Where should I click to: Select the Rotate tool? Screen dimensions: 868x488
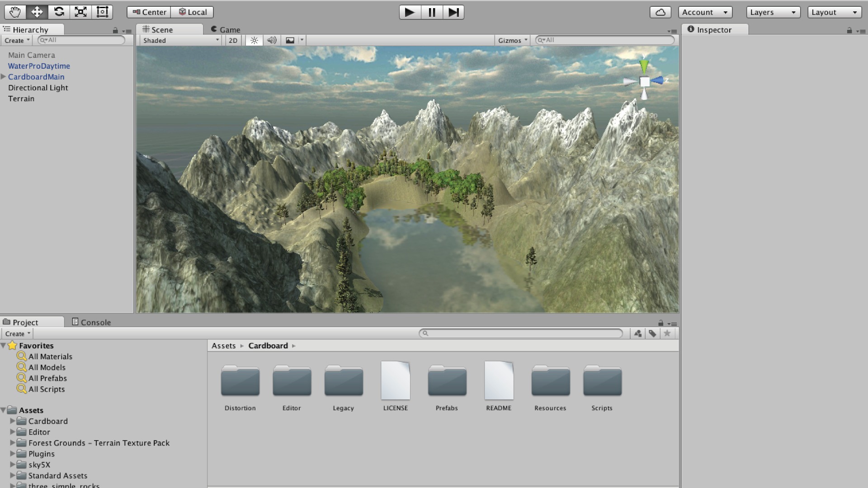[59, 12]
